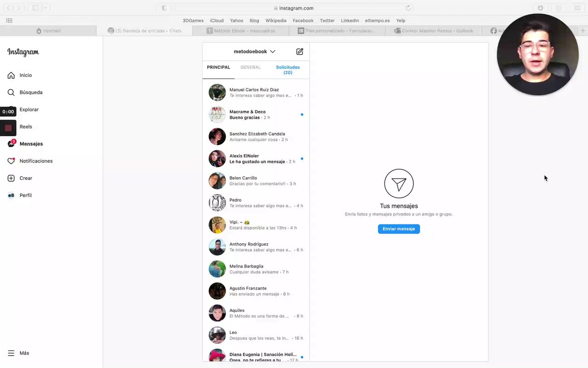Screen dimensions: 588x368
Task: Switch to Hotmart browser tab
Action: pyautogui.click(x=48, y=31)
